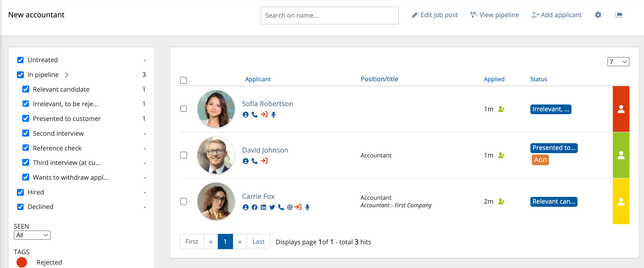The image size is (644, 268).
Task: Open the statistics chart icon
Action: (x=619, y=15)
